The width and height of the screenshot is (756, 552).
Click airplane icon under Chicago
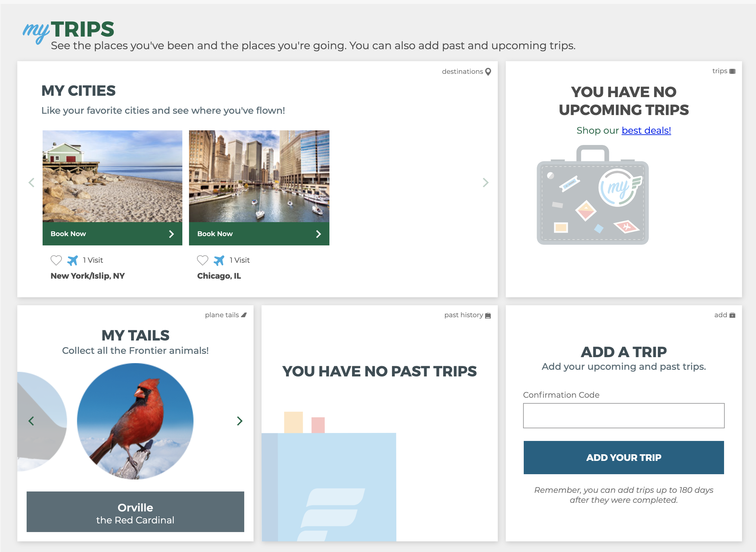[219, 260]
